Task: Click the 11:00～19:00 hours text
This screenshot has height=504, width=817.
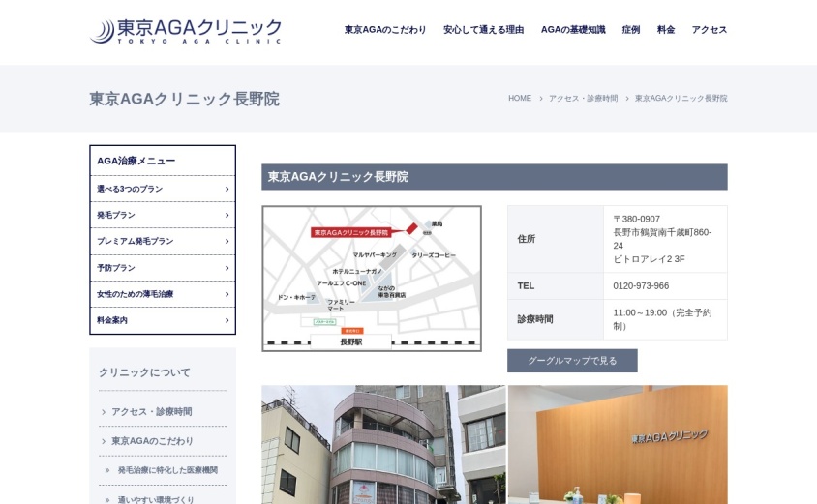Action: 662,319
